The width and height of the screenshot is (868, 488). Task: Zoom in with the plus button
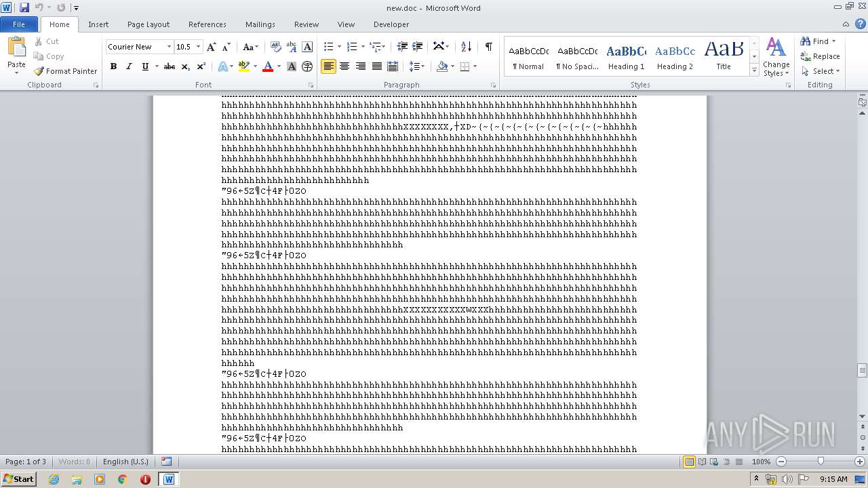tap(860, 462)
